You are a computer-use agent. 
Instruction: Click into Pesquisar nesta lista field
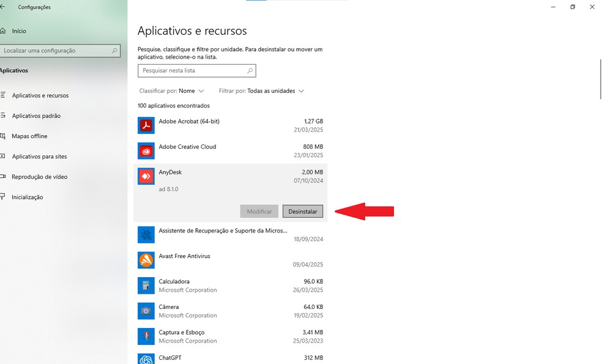(x=196, y=70)
